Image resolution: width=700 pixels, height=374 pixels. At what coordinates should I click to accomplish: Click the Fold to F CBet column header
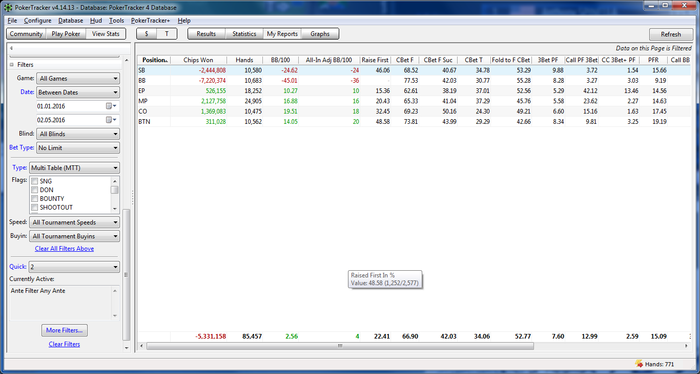pos(511,60)
